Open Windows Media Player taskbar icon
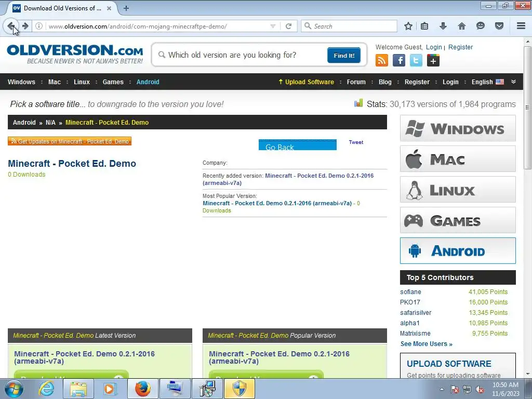Screen dimensions: 532x399 coord(110,389)
